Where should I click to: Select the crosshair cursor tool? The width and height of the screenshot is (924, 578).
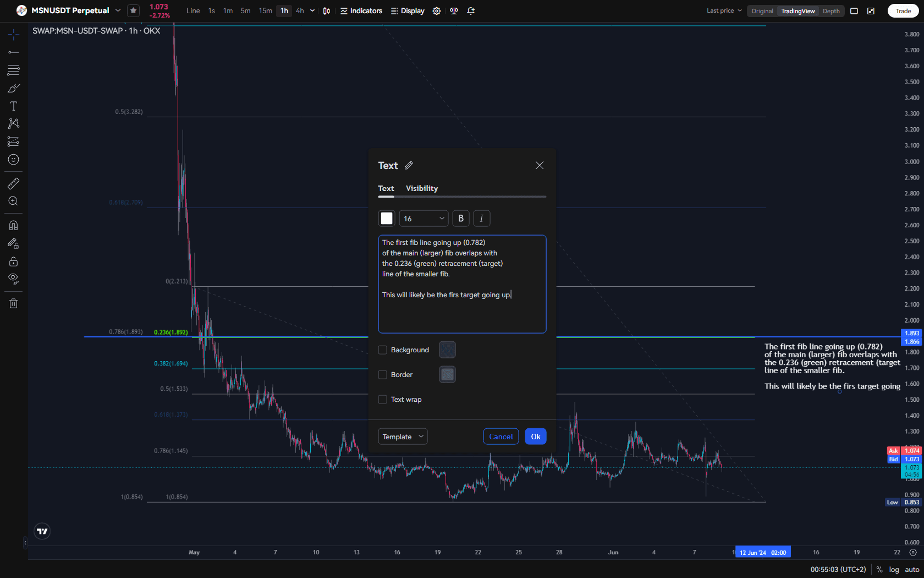click(x=14, y=35)
